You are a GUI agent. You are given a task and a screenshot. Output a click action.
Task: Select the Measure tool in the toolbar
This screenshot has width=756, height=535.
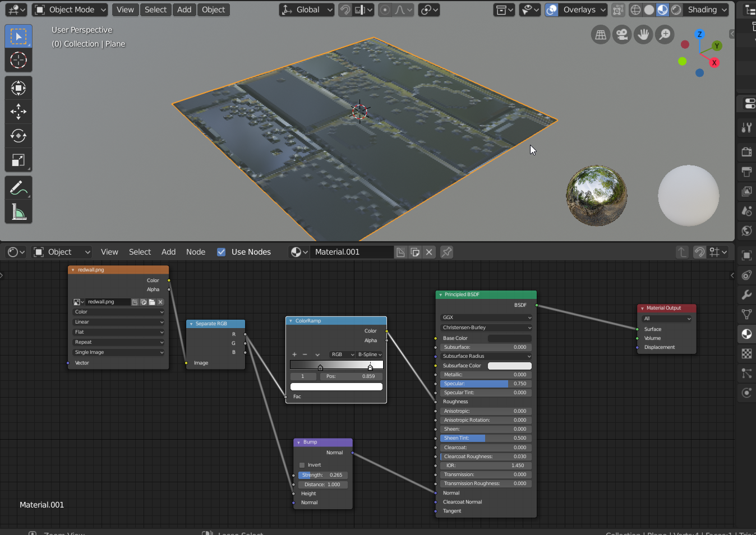(19, 211)
